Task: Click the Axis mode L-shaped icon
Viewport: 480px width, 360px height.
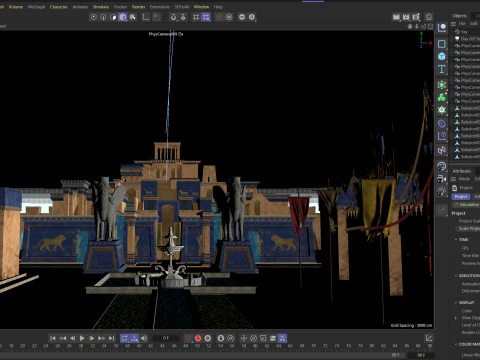Action: pos(146,17)
